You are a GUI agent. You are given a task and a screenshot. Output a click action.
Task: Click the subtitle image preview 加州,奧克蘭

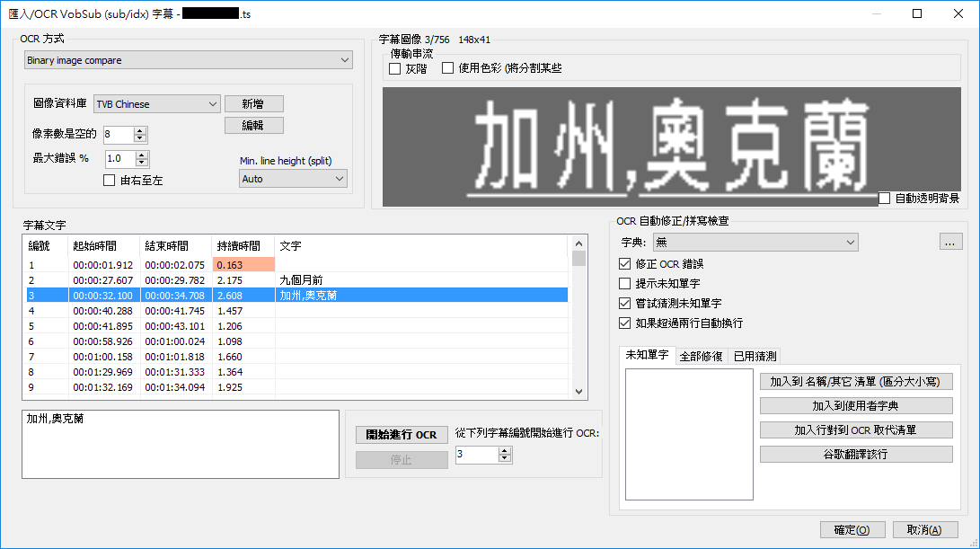(671, 147)
